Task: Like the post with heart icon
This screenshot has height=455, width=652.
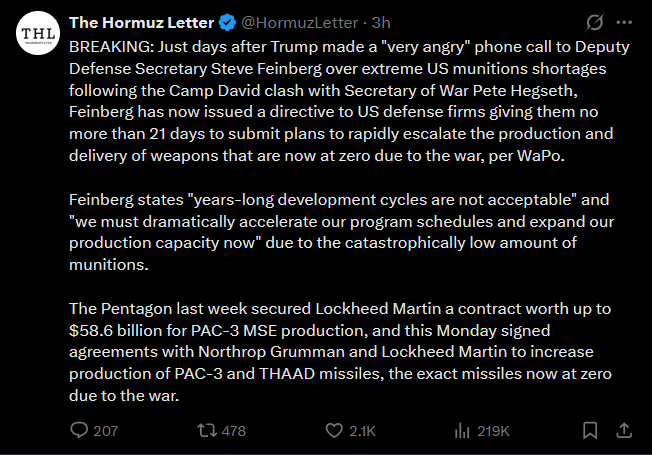Action: (x=334, y=430)
